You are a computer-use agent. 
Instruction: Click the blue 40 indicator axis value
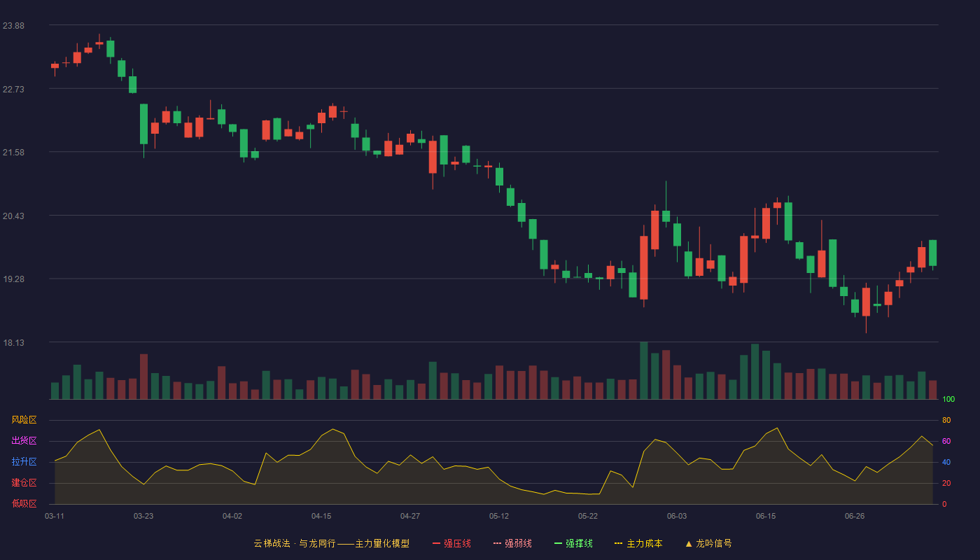[946, 462]
